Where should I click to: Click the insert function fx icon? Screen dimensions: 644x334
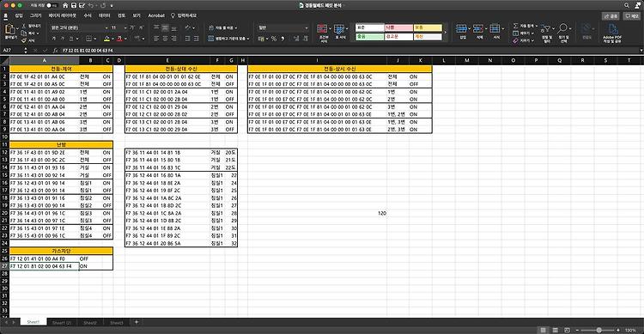coord(55,50)
